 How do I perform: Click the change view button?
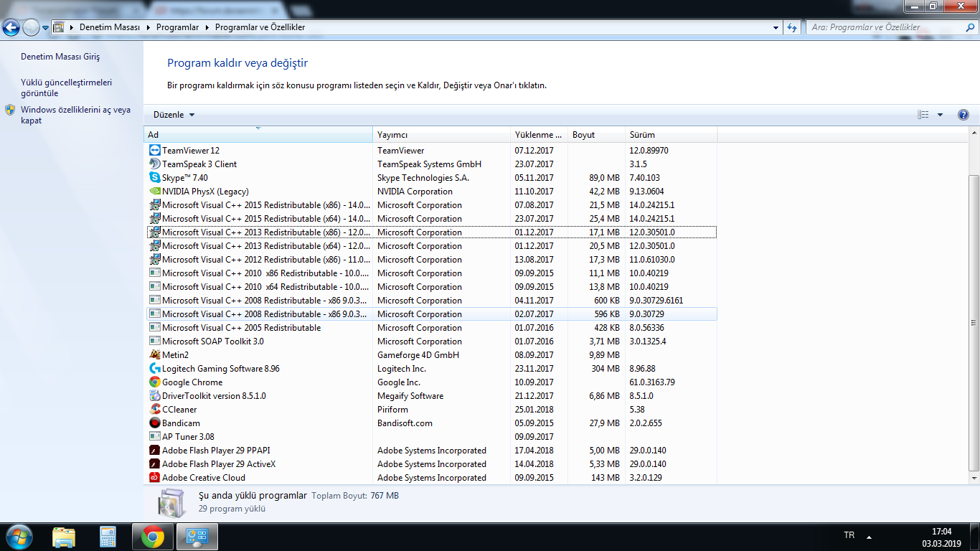[x=923, y=115]
